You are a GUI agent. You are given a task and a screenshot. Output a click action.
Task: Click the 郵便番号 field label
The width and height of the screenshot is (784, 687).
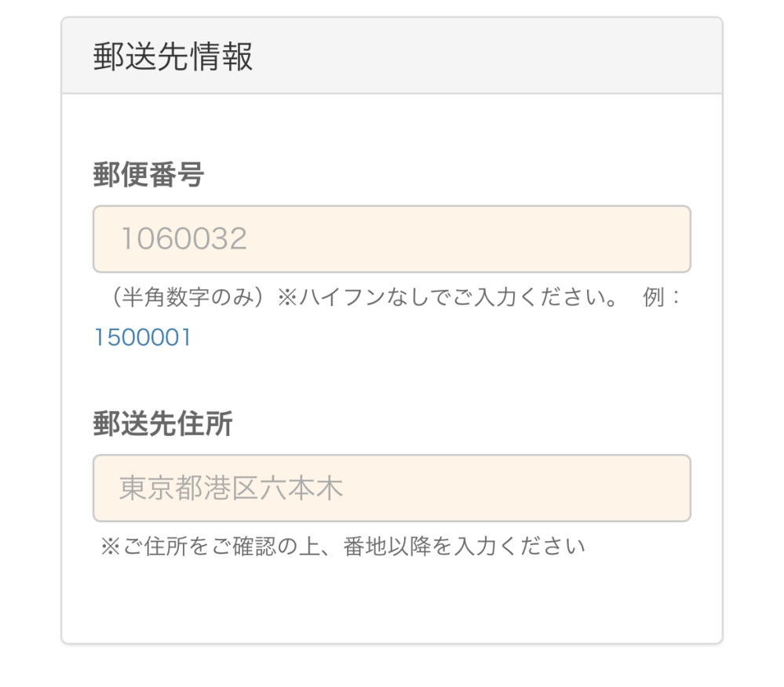tap(148, 175)
